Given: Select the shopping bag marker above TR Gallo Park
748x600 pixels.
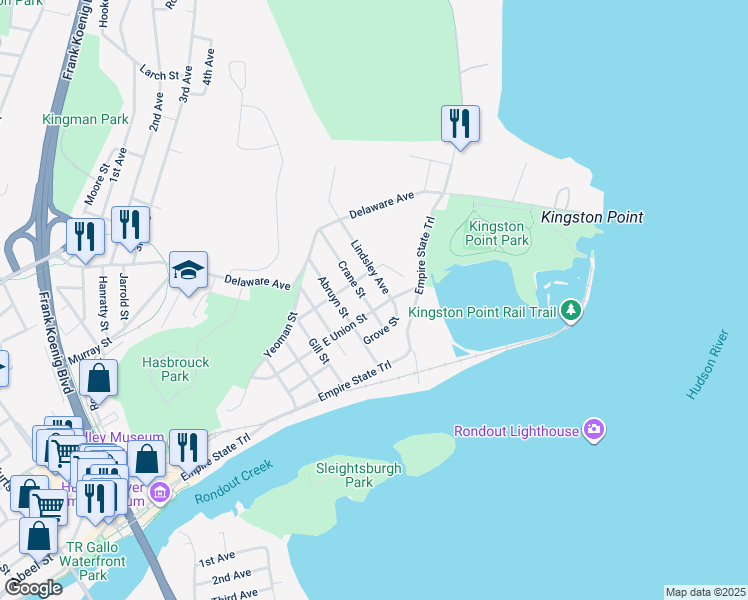Looking at the screenshot, I should (x=39, y=538).
